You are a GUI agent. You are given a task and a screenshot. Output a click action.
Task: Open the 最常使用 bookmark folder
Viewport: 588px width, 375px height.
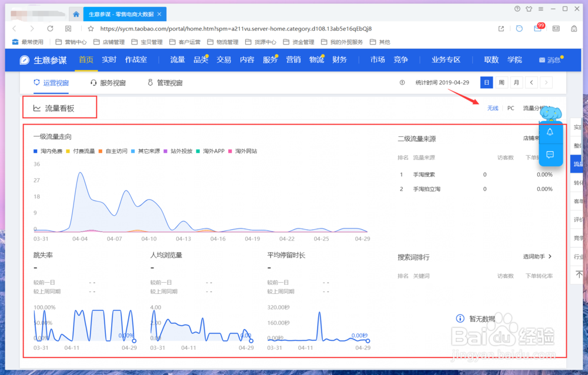coord(28,42)
